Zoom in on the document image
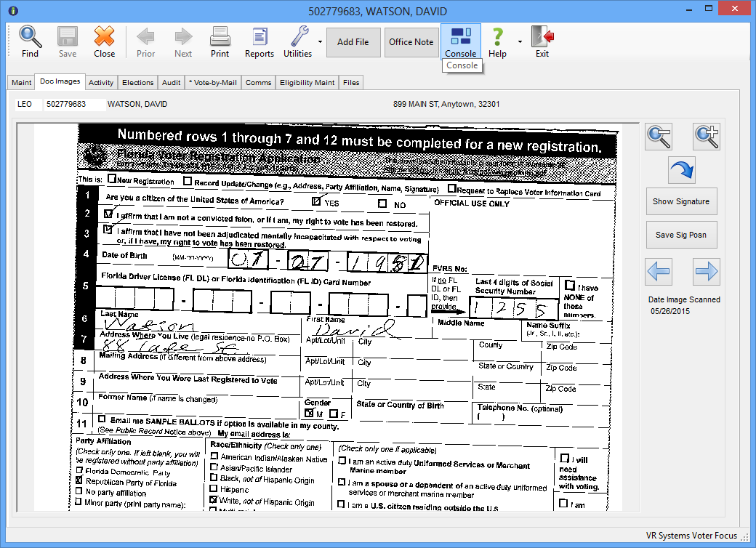Screen dimensions: 756x548 coord(707,137)
